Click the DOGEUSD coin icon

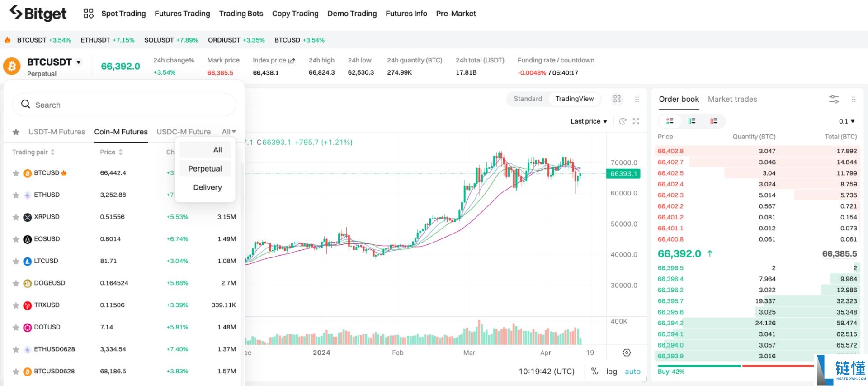pyautogui.click(x=28, y=284)
